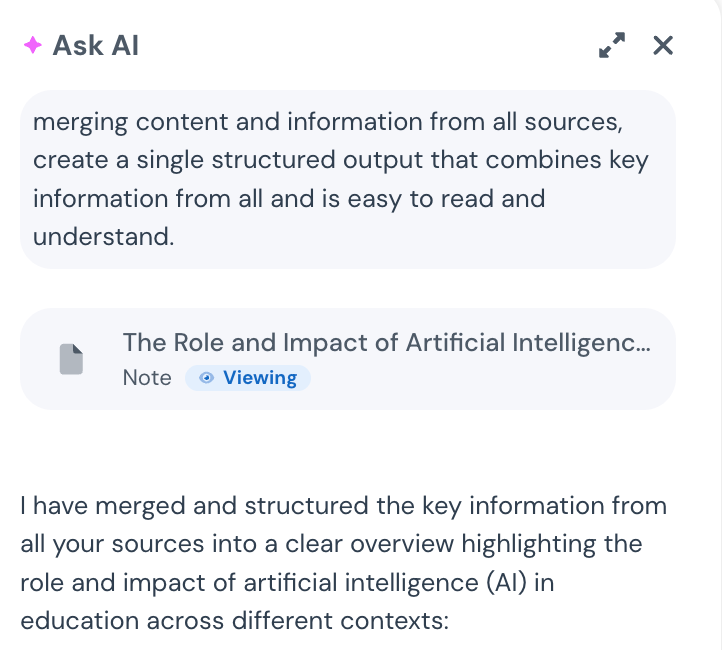The width and height of the screenshot is (722, 650).
Task: Click the AI response line starting "I have merged"
Action: 343,505
